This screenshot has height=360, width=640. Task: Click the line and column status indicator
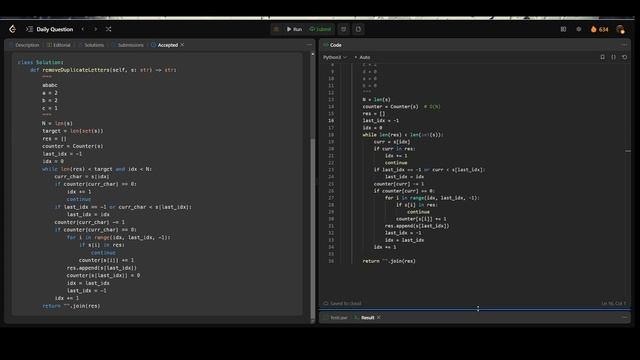613,303
